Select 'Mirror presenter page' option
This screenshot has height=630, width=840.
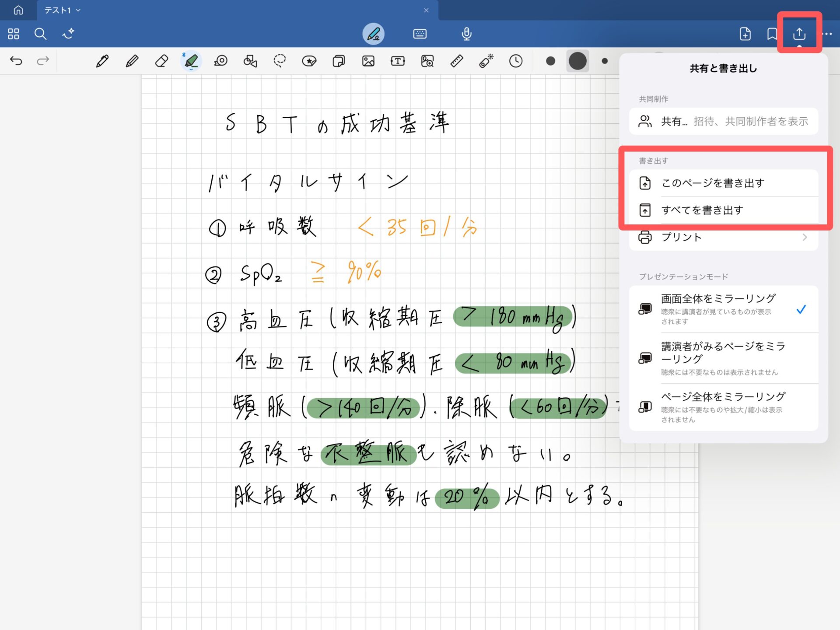(x=723, y=358)
